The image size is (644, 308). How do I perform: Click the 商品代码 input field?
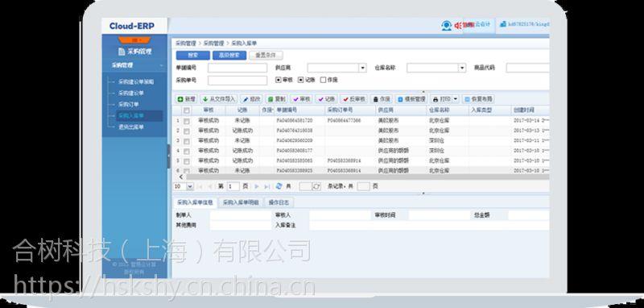tap(527, 69)
